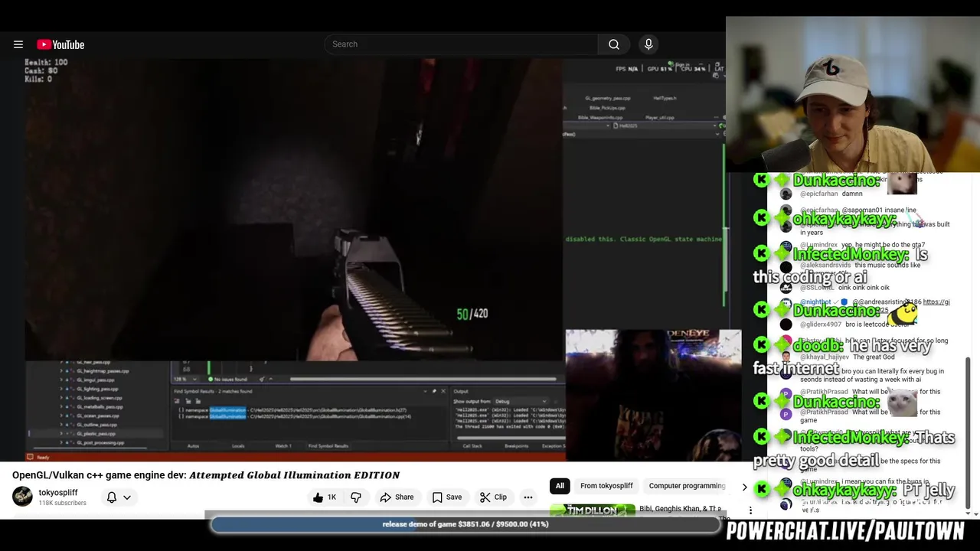Open the Bible_PickUps.cpp editor tab
980x551 pixels.
point(607,108)
